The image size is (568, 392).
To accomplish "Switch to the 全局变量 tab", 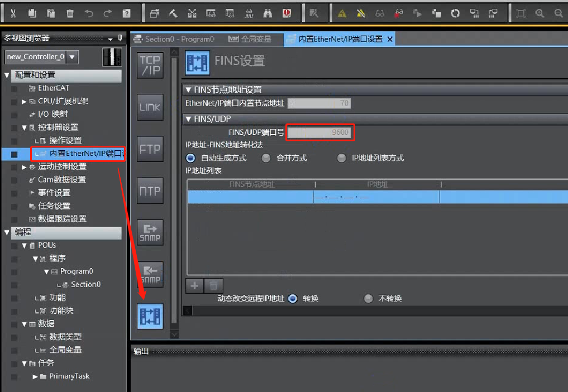I will 250,39.
